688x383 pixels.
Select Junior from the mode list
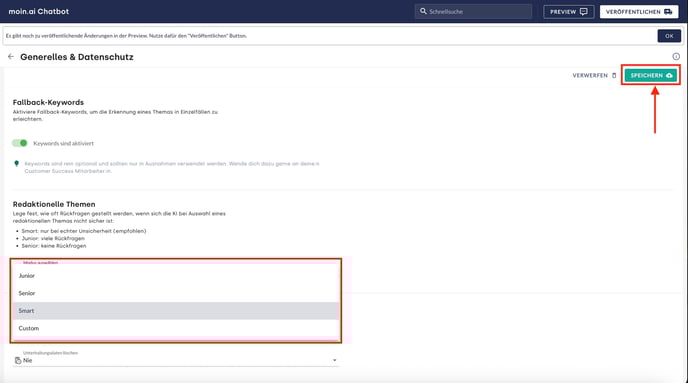176,276
